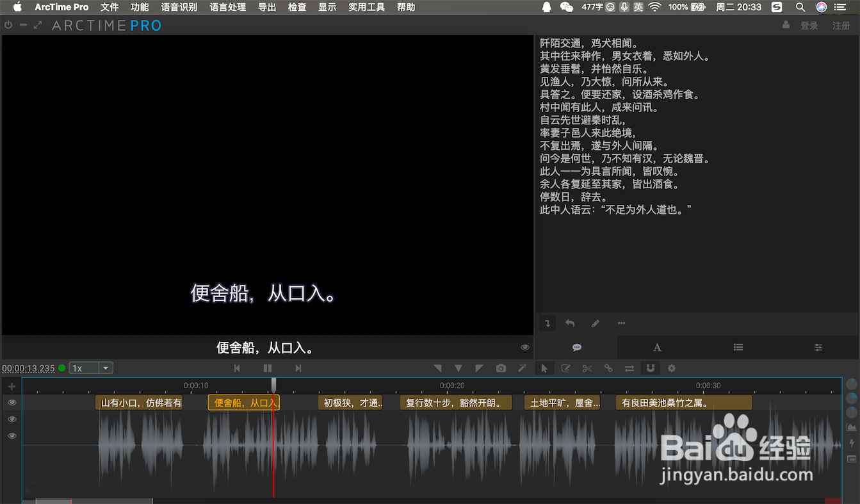860x504 pixels.
Task: Click the playhead handle on the ruler
Action: [273, 384]
